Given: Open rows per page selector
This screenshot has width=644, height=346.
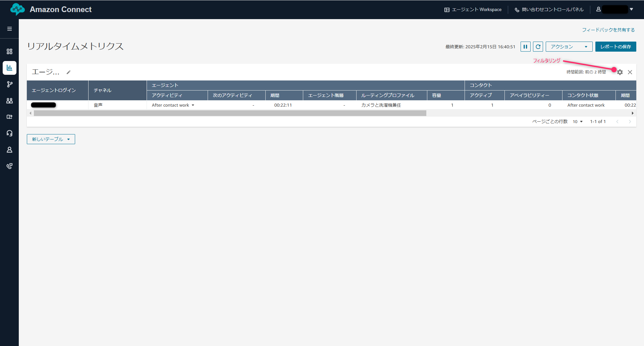Looking at the screenshot, I should [x=578, y=122].
